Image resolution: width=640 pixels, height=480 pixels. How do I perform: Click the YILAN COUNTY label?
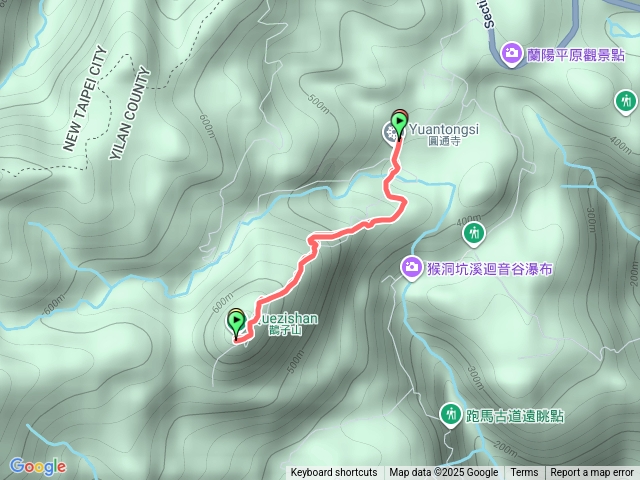click(130, 113)
